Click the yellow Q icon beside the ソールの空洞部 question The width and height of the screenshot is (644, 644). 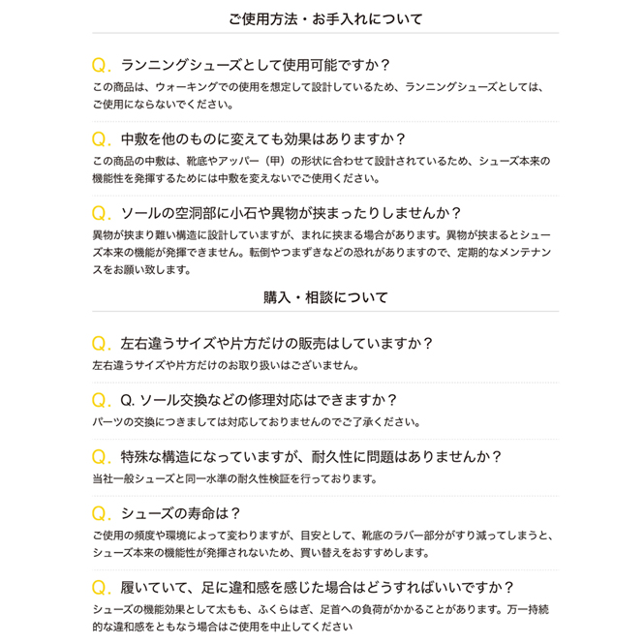[x=101, y=213]
